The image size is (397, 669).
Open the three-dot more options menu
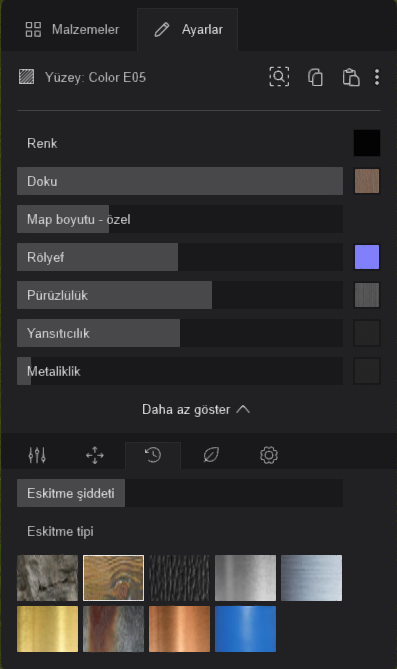[377, 77]
